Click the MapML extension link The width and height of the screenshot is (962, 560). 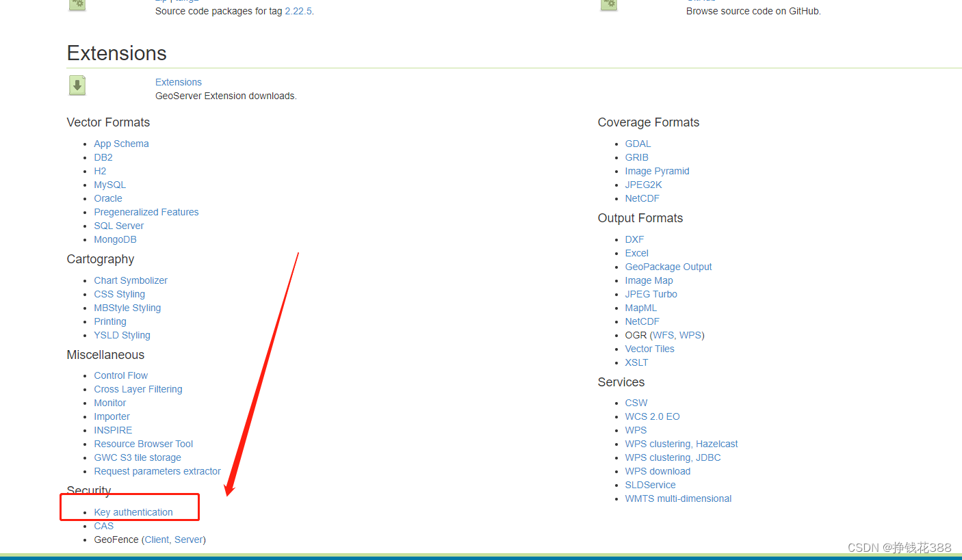[x=640, y=308]
